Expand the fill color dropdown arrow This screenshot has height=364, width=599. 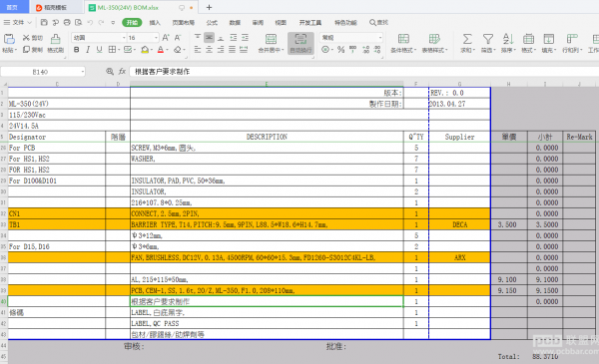[151, 50]
